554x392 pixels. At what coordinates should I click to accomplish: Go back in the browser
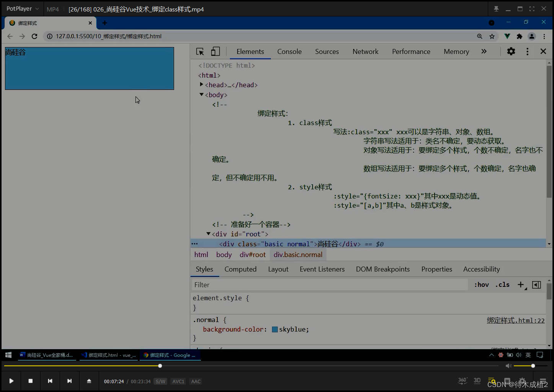click(10, 36)
